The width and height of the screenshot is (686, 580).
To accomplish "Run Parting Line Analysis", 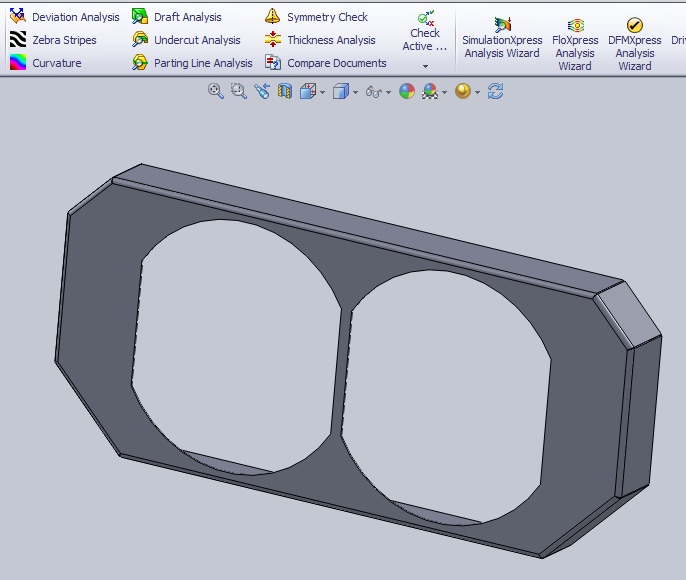I will [192, 63].
